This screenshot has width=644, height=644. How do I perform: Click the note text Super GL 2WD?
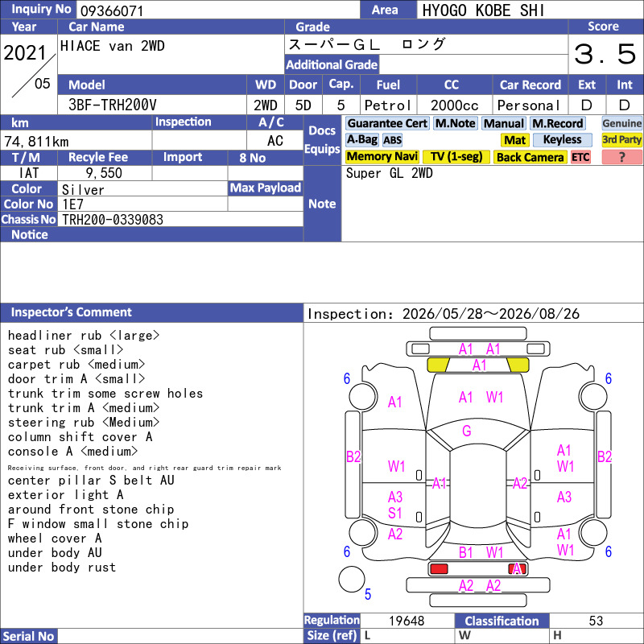(x=389, y=173)
